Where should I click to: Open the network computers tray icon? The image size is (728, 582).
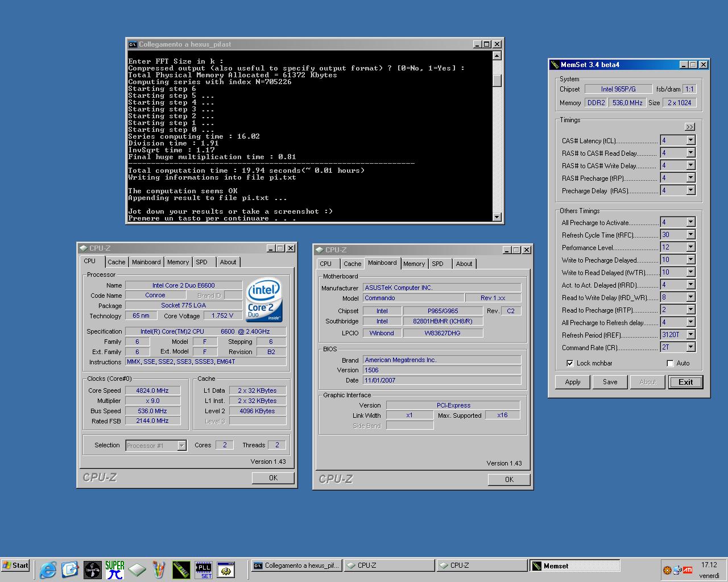(677, 569)
